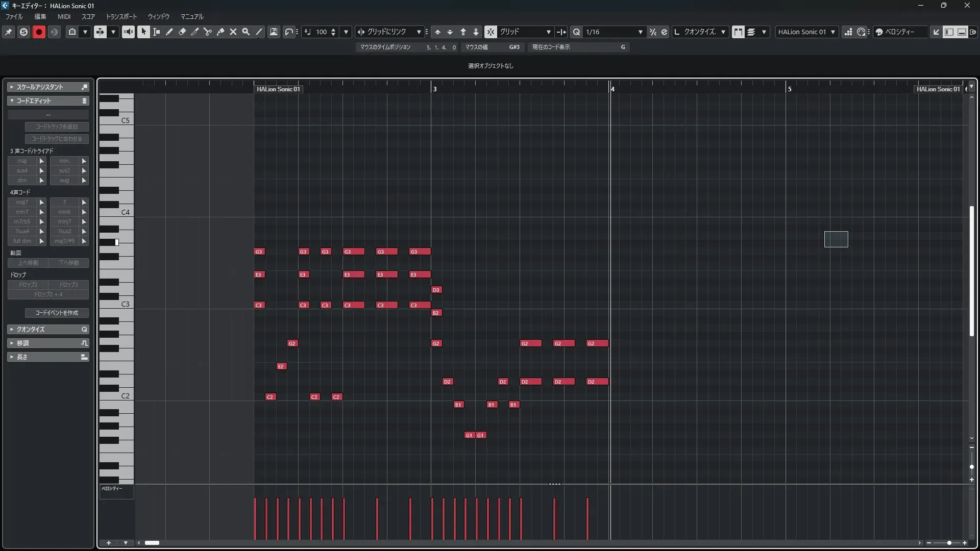Toggle Acoustic Feedback speaker button
980x551 pixels.
tap(128, 32)
